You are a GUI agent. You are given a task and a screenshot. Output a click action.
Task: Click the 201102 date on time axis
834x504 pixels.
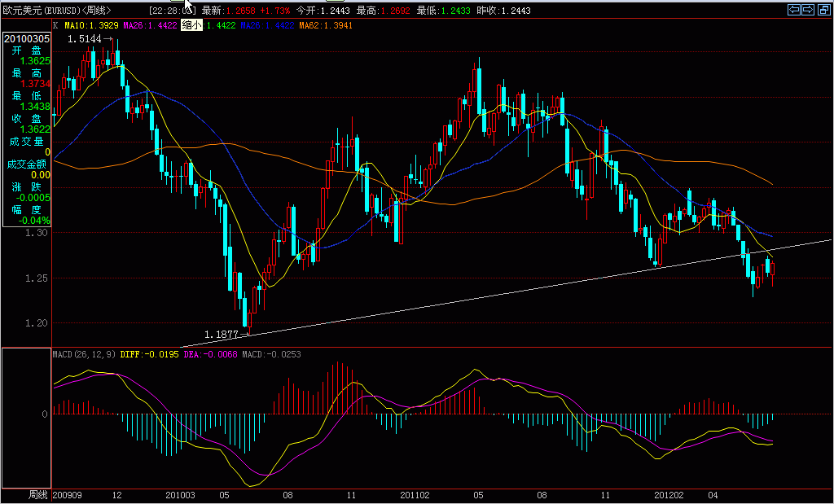(415, 496)
